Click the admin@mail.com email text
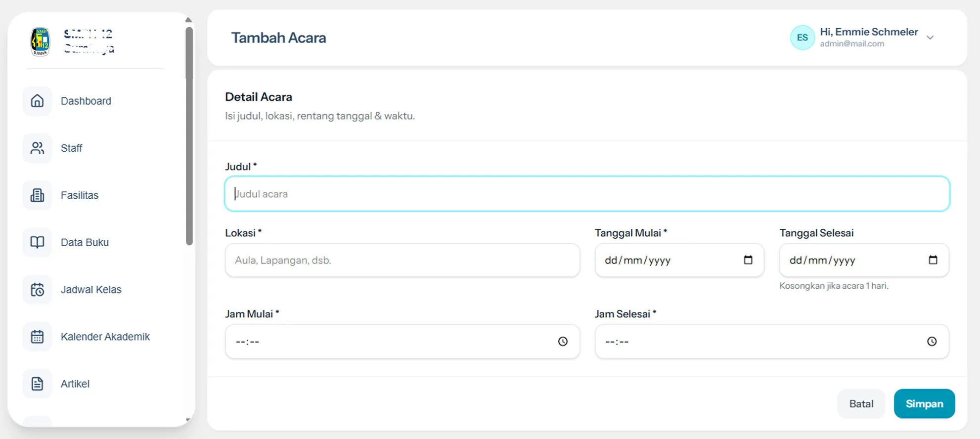The width and height of the screenshot is (980, 439). point(852,44)
